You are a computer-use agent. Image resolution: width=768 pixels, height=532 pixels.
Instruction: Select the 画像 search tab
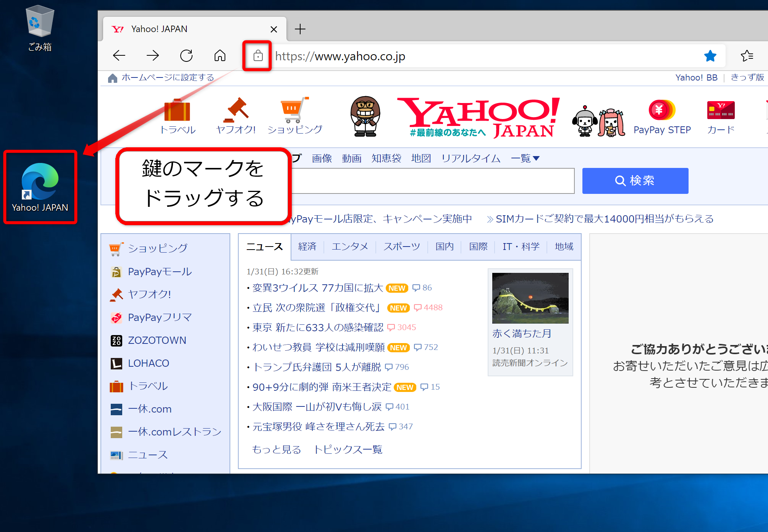322,158
